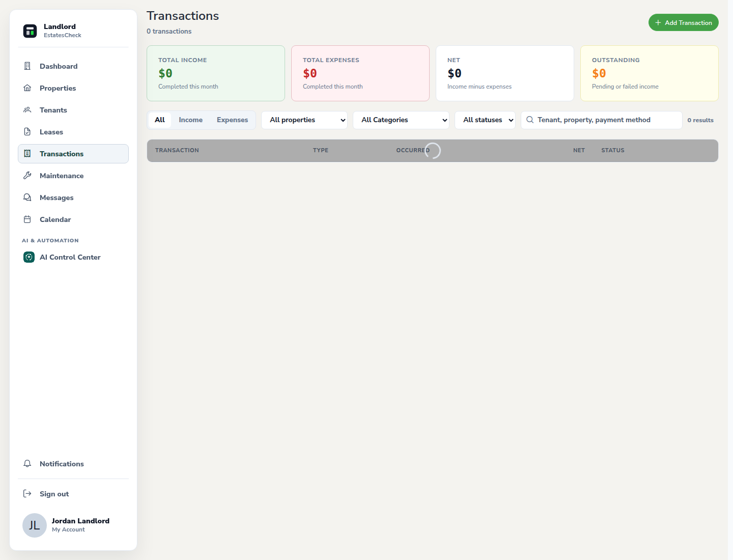This screenshot has width=733, height=560.
Task: Open AI Control Center
Action: (73, 257)
